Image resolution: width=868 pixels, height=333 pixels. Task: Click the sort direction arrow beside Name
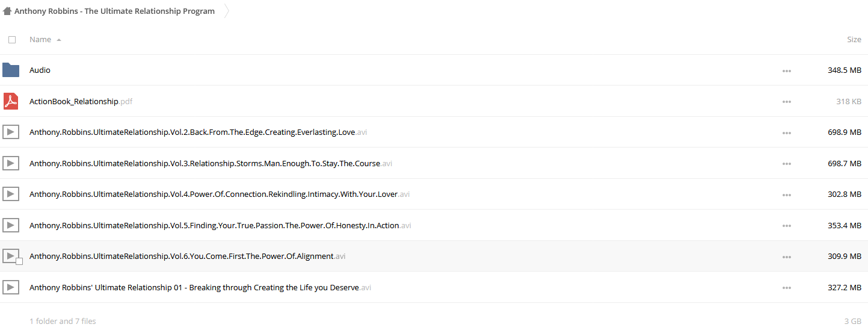tap(59, 40)
